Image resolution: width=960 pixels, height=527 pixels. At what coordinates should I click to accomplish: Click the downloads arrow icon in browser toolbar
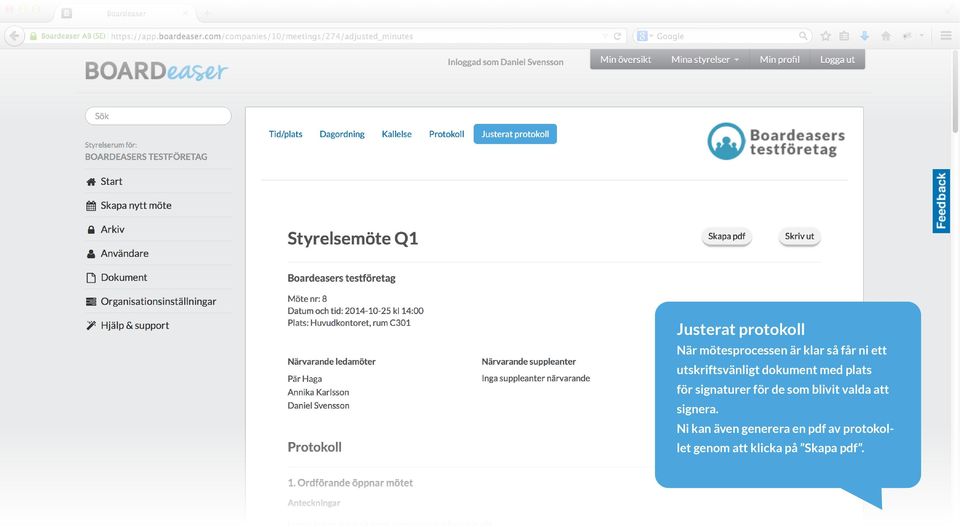[864, 36]
